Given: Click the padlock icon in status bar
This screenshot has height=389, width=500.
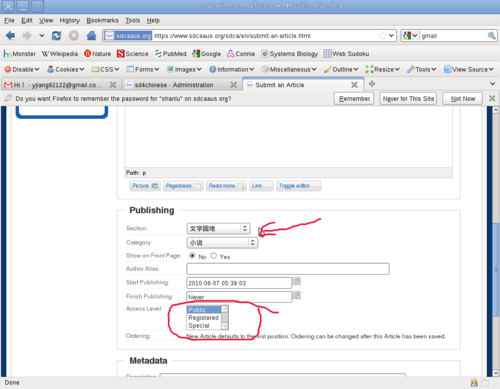Looking at the screenshot, I should pyautogui.click(x=474, y=383).
